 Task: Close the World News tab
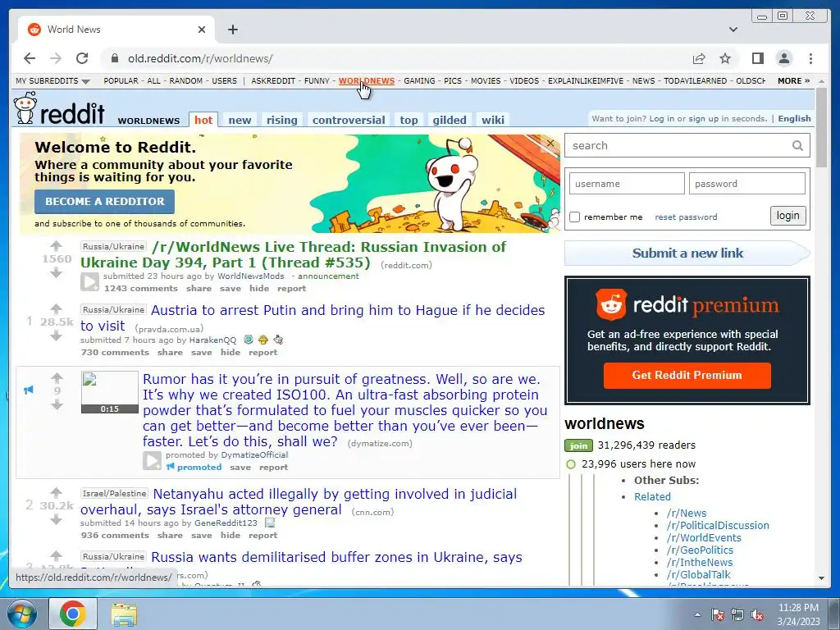tap(202, 30)
